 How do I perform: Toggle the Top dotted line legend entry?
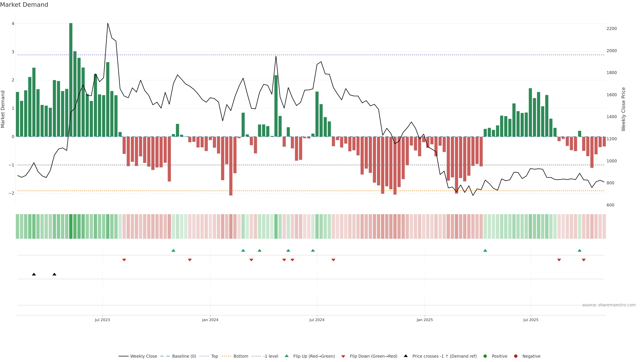[x=214, y=356]
